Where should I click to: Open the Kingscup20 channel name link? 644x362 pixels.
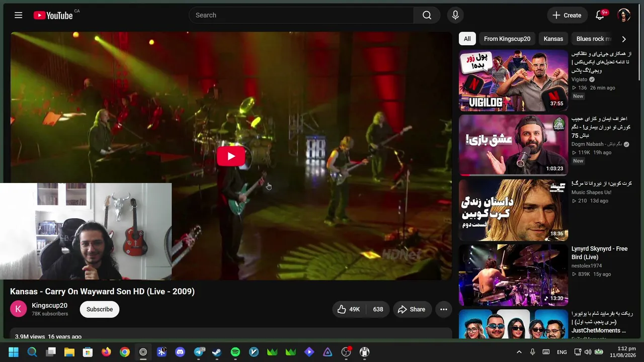click(49, 305)
